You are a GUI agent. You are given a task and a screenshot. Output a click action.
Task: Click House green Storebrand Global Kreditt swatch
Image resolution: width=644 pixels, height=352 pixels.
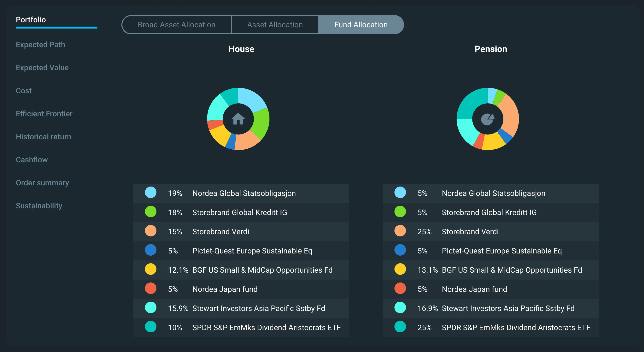[150, 211]
